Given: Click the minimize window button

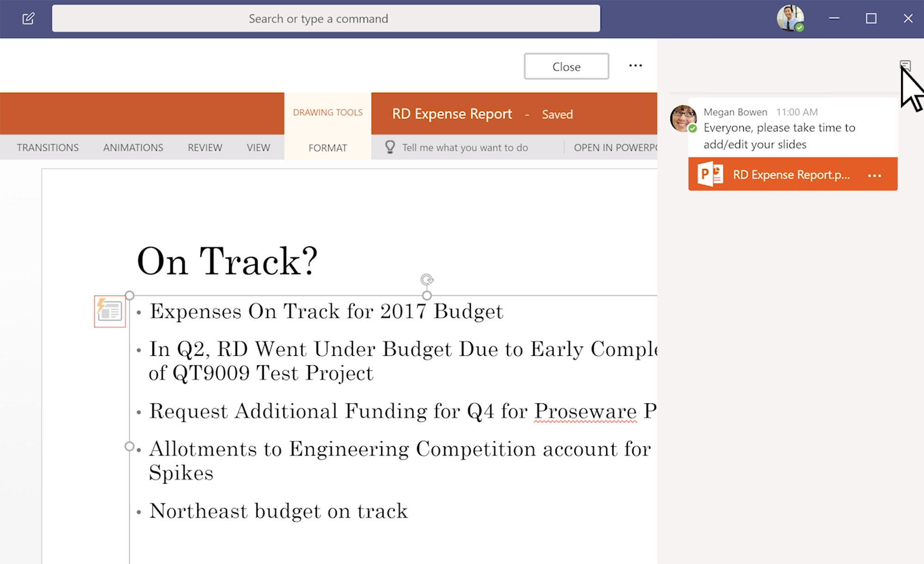Looking at the screenshot, I should coord(833,18).
